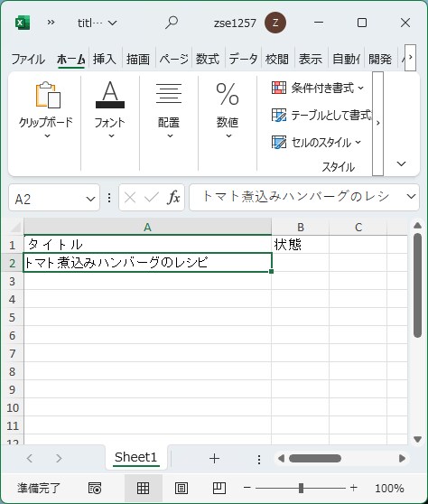Expand the quick access toolbar overflow chevrons
The image size is (428, 504).
coord(51,23)
